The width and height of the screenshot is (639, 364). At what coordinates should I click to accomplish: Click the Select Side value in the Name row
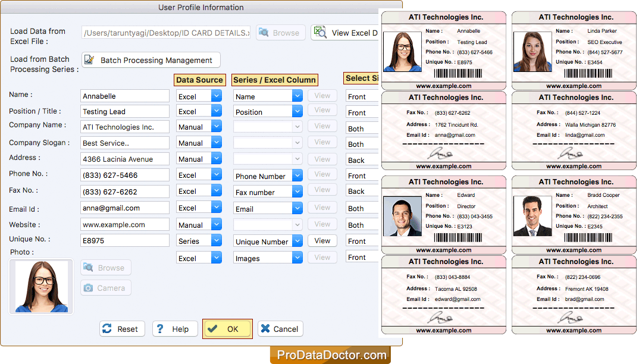pyautogui.click(x=362, y=96)
